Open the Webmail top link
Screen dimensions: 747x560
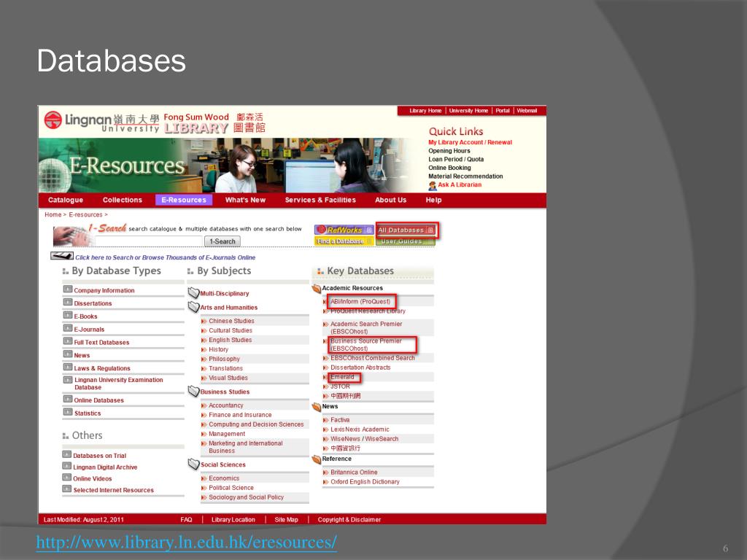tap(527, 111)
